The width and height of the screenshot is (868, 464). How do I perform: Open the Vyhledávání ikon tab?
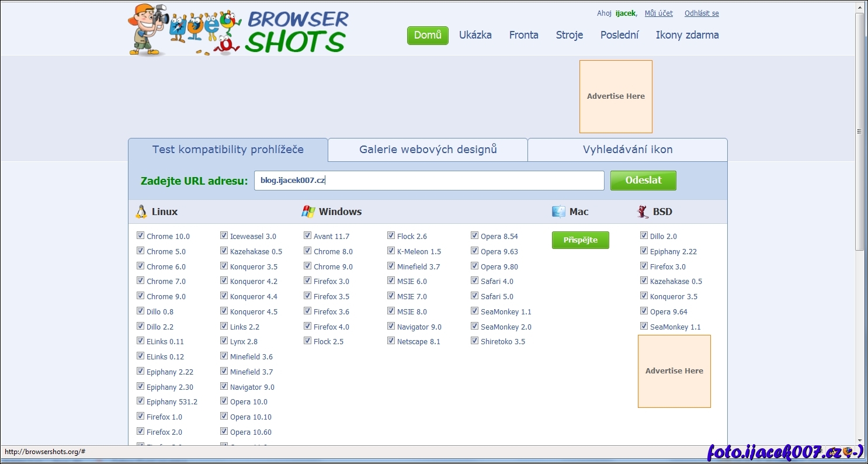coord(627,150)
